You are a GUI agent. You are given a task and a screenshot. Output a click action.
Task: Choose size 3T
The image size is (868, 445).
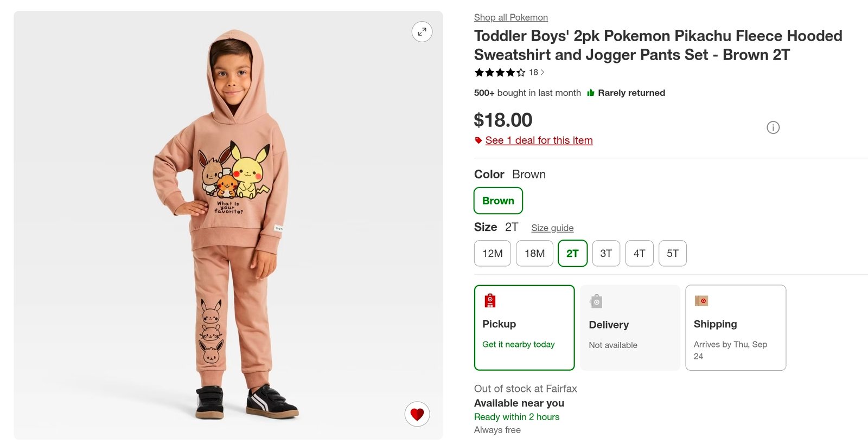[606, 253]
